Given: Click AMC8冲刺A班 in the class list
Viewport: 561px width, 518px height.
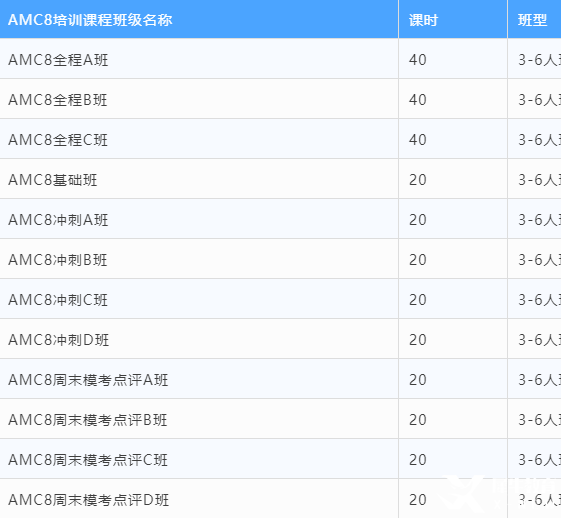Looking at the screenshot, I should [58, 220].
